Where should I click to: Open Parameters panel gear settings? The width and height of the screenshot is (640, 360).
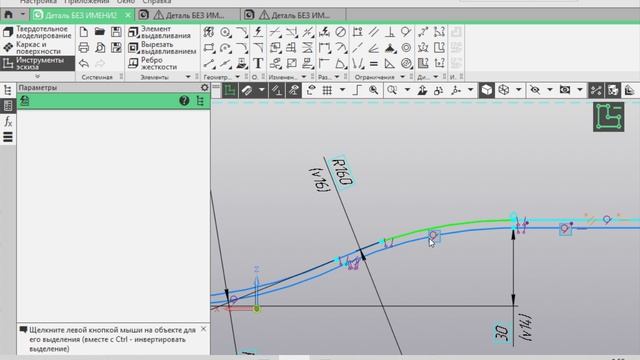coord(204,87)
